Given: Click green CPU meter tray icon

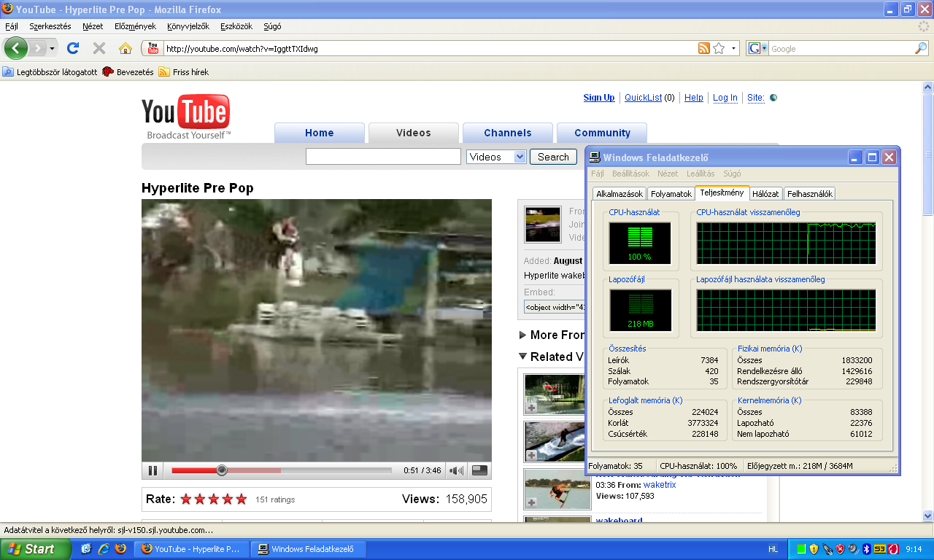Looking at the screenshot, I should tap(801, 548).
